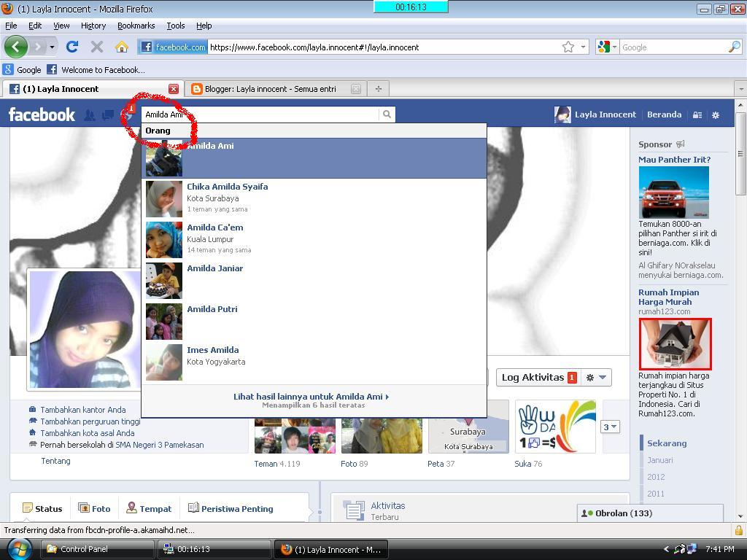This screenshot has width=747, height=560.
Task: Click the Facebook search magnifier icon
Action: point(387,114)
